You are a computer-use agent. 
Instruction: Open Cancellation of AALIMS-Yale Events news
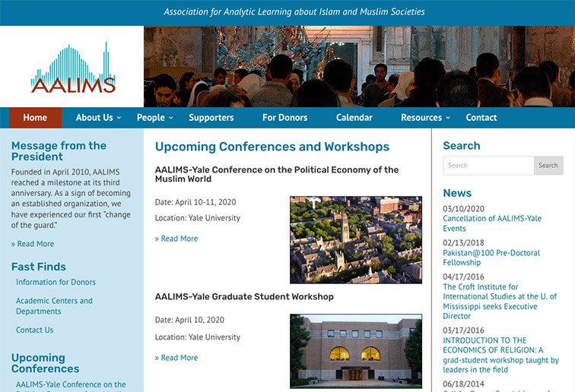[492, 223]
